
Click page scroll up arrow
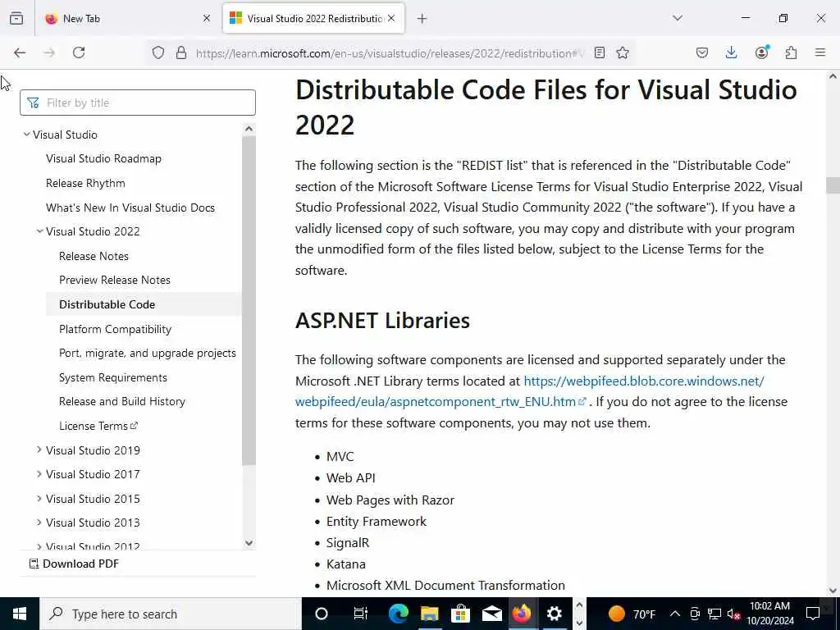(x=833, y=76)
